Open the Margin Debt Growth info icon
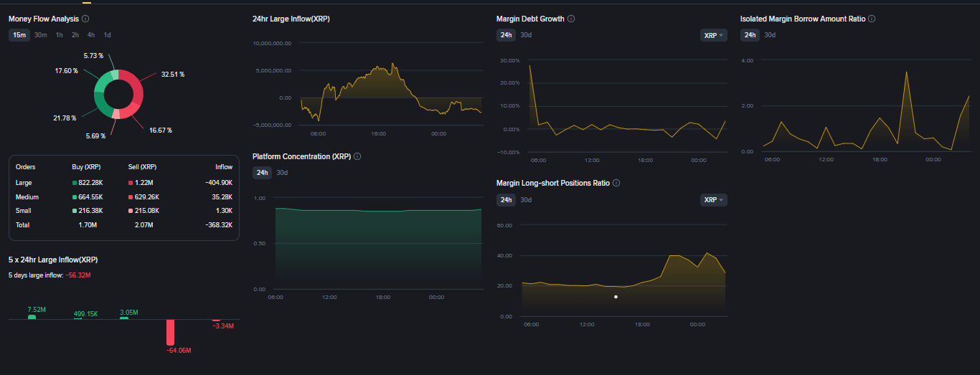 coord(571,19)
